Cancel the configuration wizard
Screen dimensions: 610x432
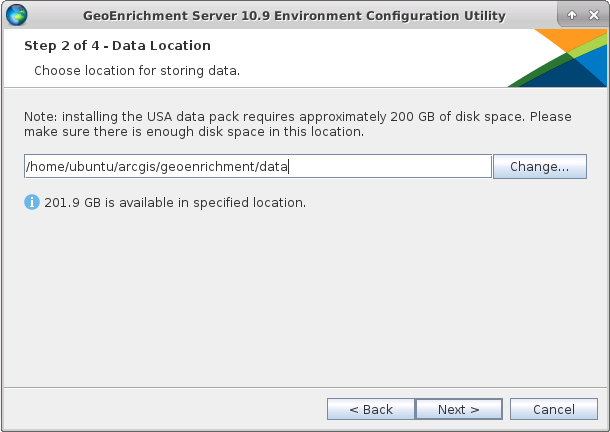click(x=553, y=409)
